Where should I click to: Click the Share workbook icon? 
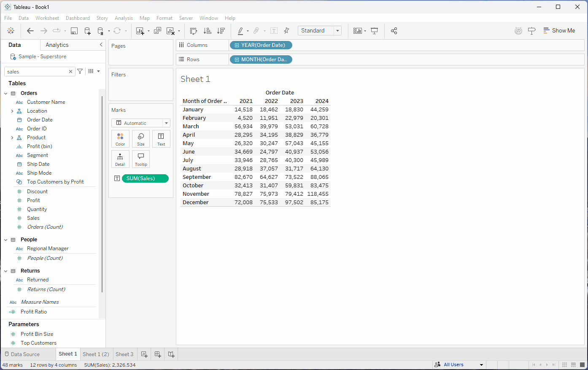click(394, 31)
